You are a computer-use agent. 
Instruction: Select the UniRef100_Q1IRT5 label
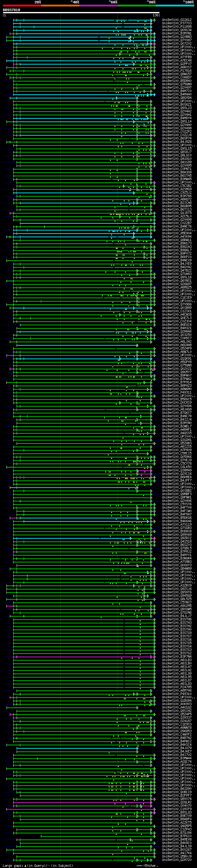pyautogui.click(x=177, y=213)
